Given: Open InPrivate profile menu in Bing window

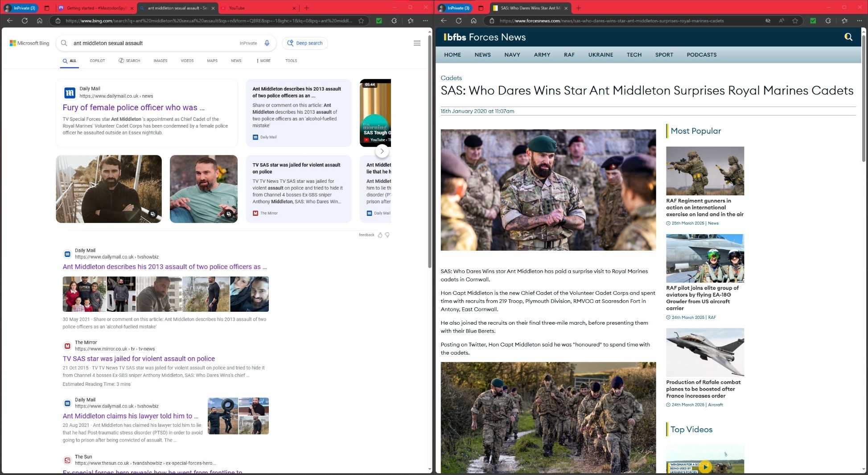Looking at the screenshot, I should click(20, 8).
